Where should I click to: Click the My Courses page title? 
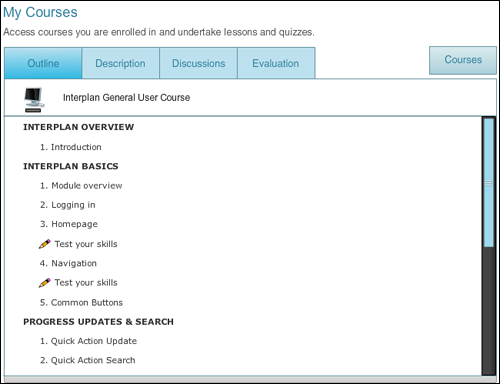40,12
